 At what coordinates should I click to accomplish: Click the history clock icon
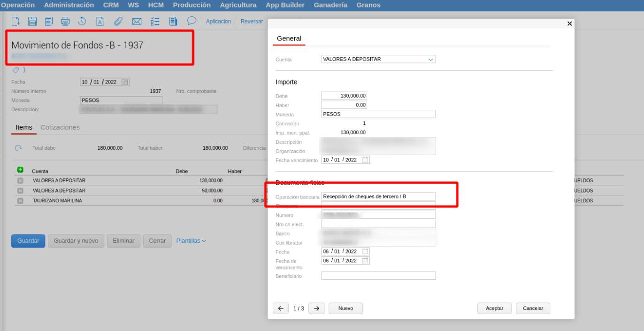tap(82, 21)
